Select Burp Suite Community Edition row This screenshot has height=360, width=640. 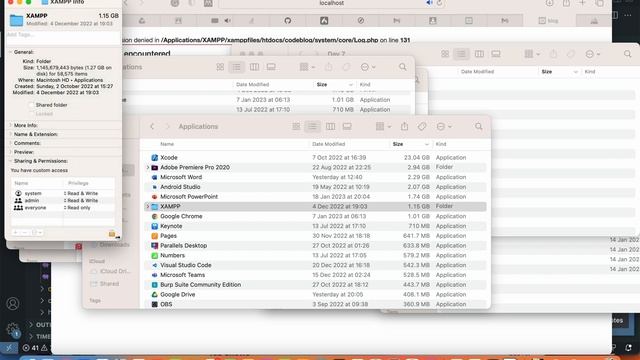(316, 285)
